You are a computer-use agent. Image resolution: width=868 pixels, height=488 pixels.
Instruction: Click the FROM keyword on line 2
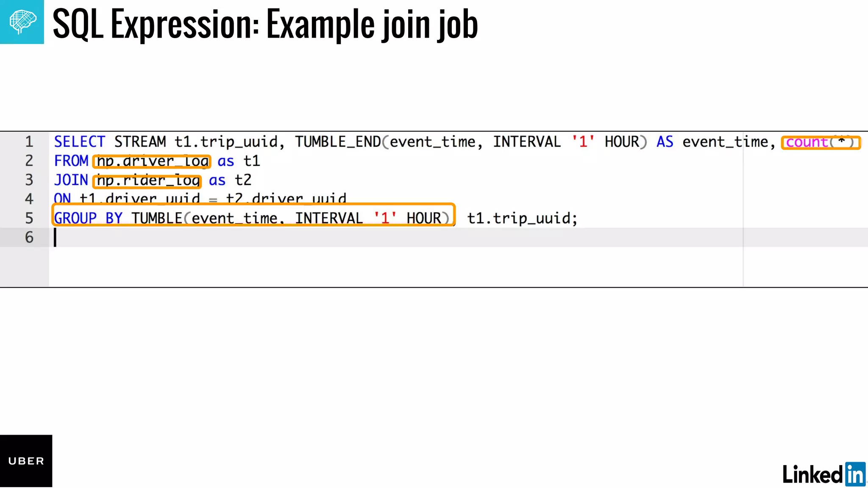tap(71, 161)
